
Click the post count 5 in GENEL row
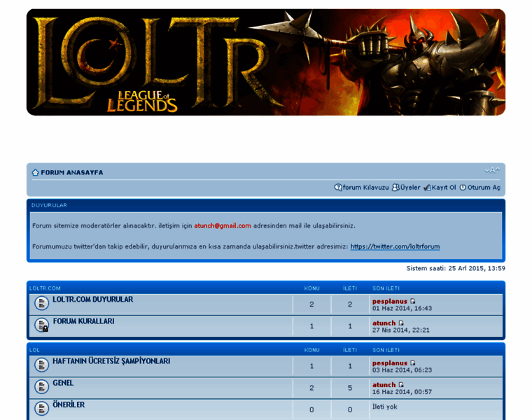tap(350, 388)
